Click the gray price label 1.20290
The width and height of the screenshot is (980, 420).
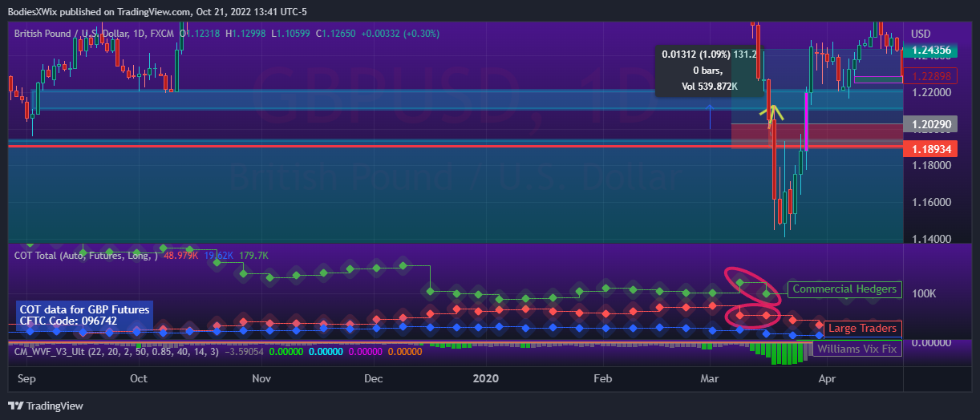931,124
